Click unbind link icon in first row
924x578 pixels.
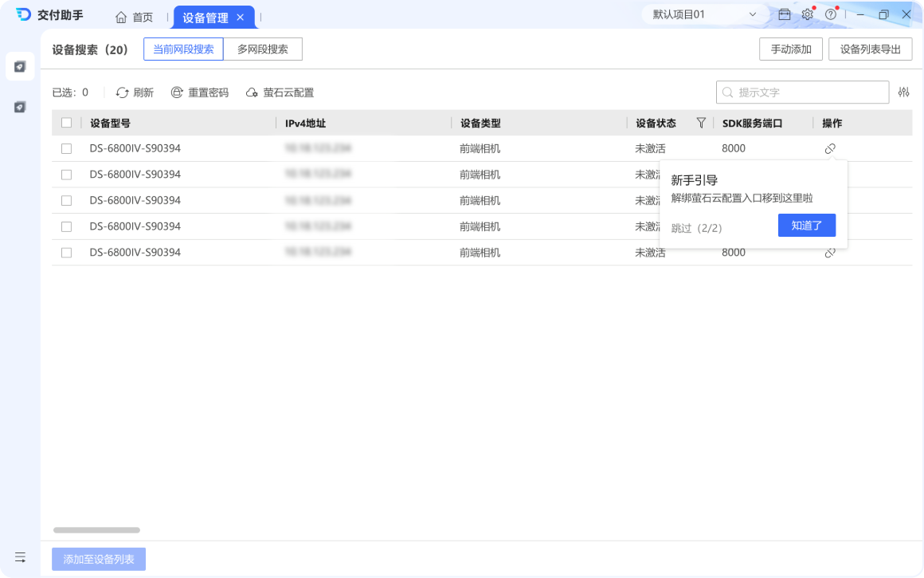[x=830, y=148]
